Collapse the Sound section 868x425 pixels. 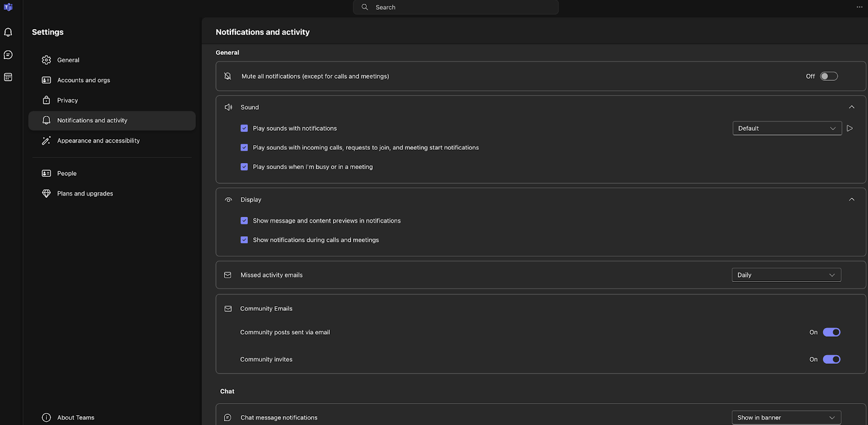click(852, 107)
